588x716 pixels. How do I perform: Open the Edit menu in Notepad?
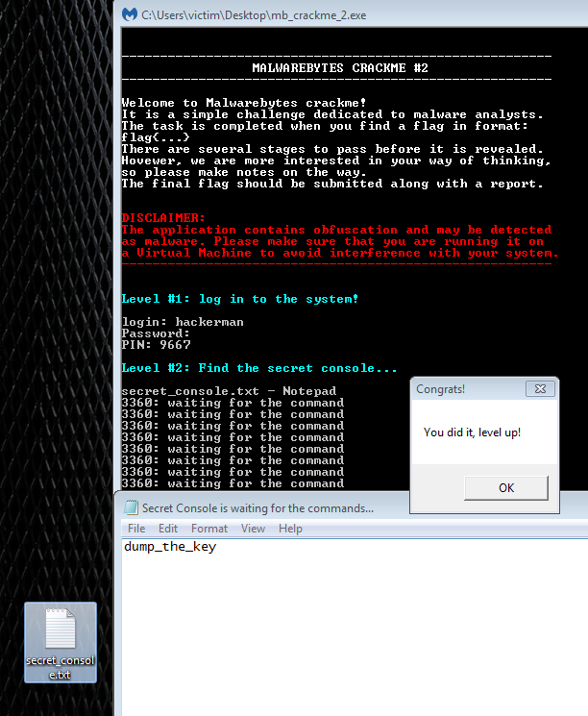(x=168, y=529)
